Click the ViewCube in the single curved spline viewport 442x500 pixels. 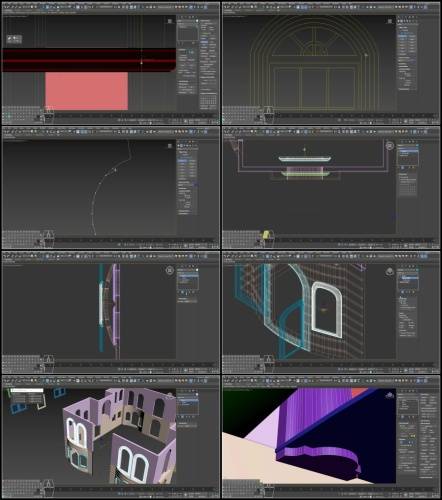[170, 146]
